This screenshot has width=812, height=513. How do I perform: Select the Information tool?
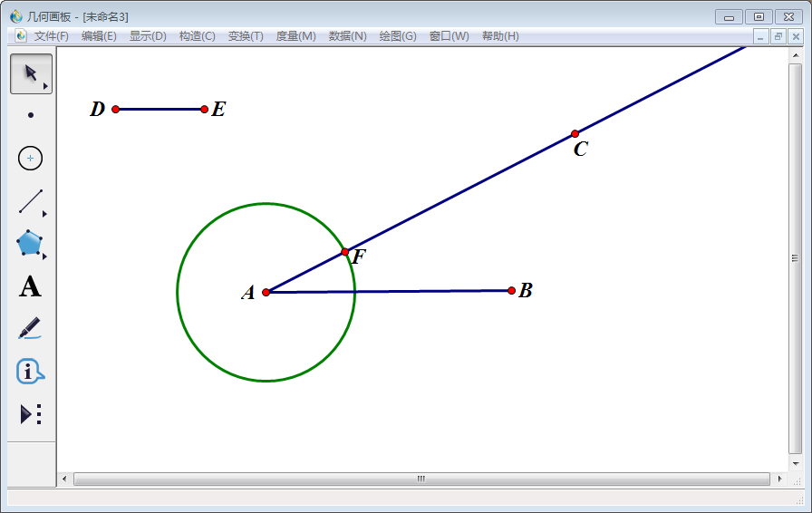coord(30,371)
